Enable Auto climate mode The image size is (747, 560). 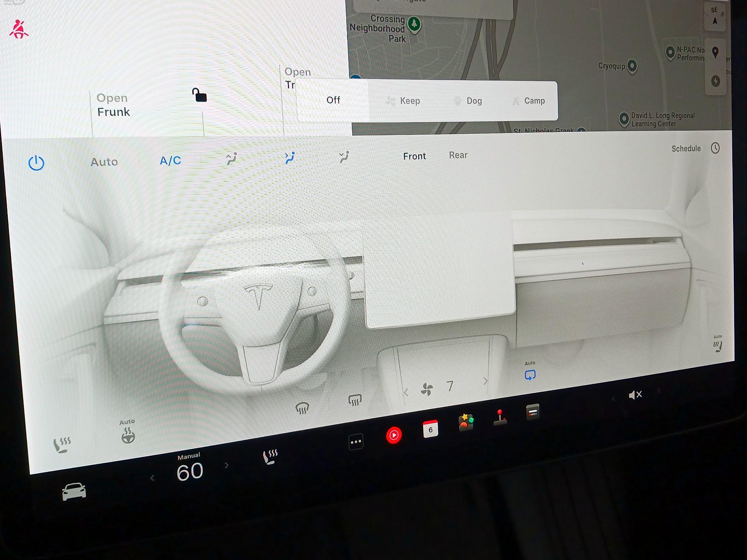pos(104,162)
